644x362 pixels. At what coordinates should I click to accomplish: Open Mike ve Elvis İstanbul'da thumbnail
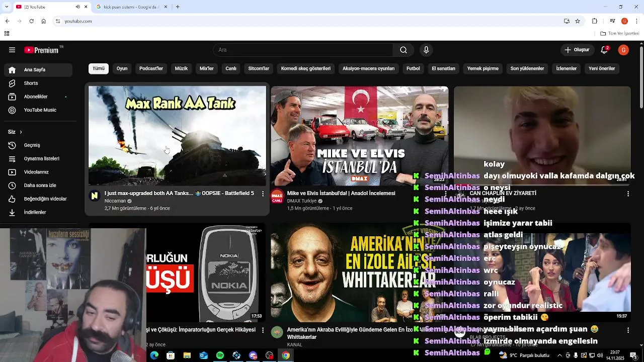360,136
